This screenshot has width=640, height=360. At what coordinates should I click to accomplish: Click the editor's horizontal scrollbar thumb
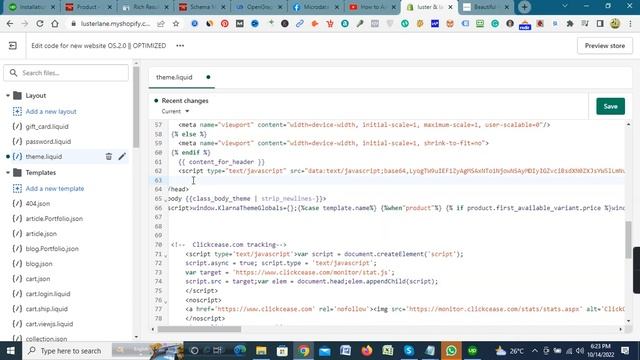pos(199,329)
